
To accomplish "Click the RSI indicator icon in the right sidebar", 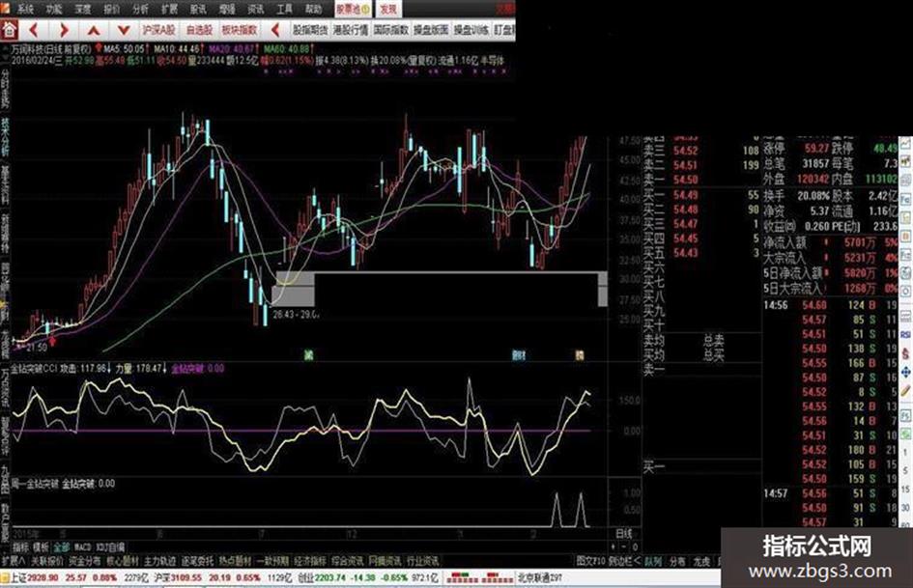I will click(x=906, y=334).
